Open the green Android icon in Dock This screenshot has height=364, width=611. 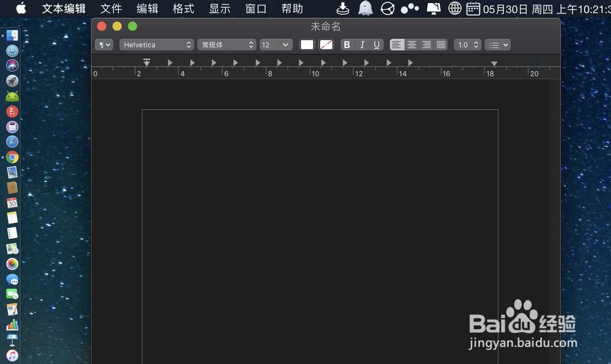point(12,96)
